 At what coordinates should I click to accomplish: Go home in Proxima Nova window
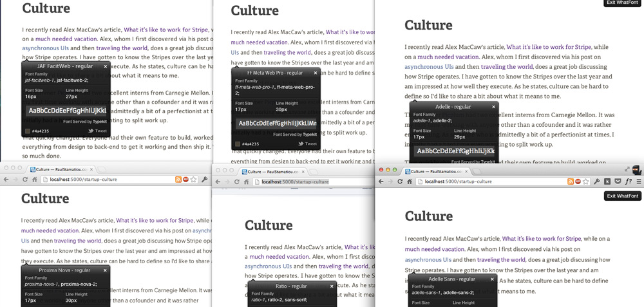click(x=35, y=180)
